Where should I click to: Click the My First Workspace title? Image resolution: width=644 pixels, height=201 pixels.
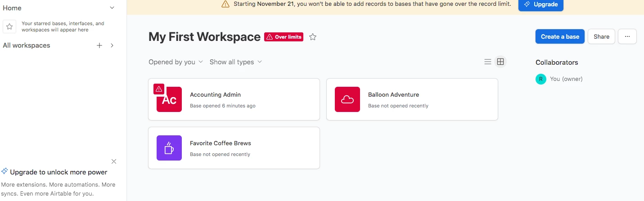point(204,37)
